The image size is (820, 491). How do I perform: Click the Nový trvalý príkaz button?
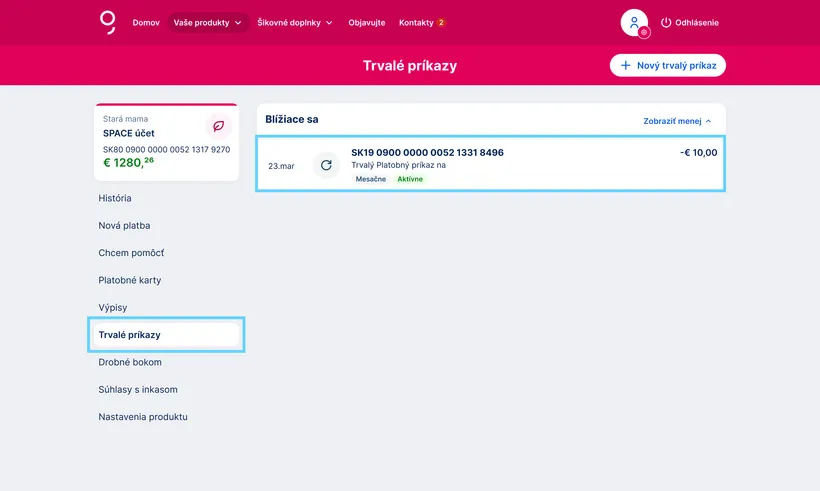(x=667, y=65)
